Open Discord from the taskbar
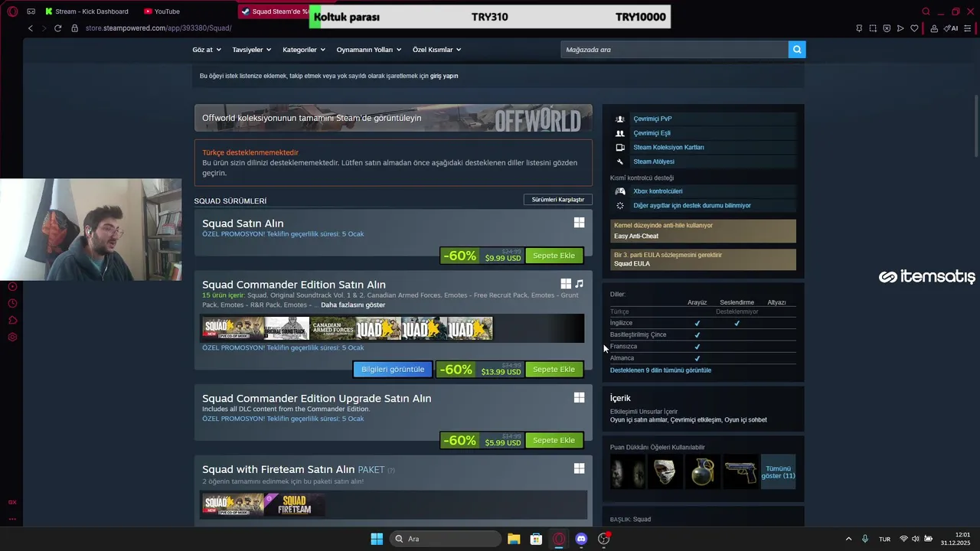980x551 pixels. [581, 539]
